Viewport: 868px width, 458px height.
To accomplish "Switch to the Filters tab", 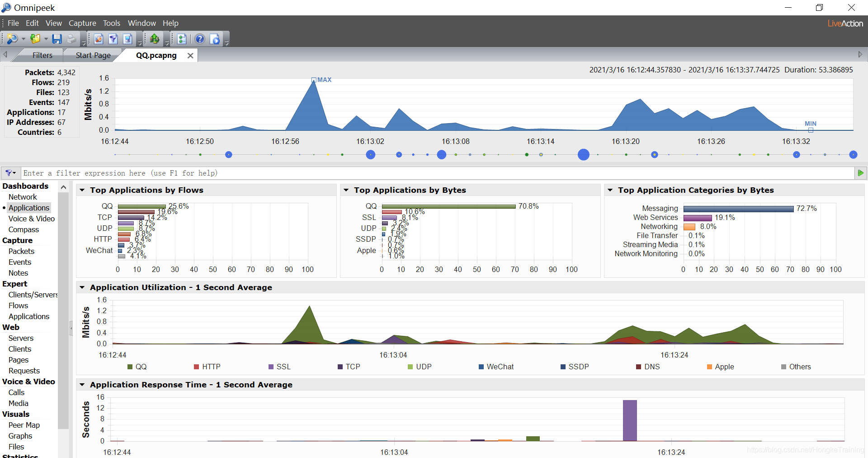I will (x=42, y=55).
